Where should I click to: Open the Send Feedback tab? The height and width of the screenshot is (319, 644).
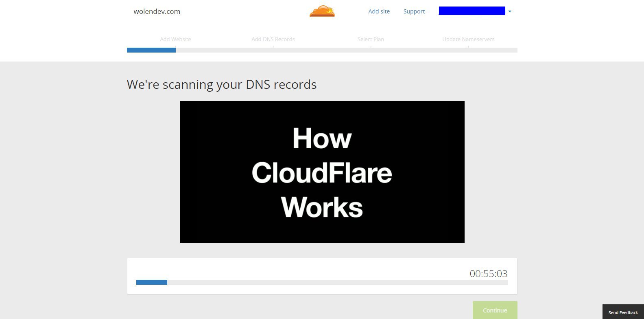point(623,312)
